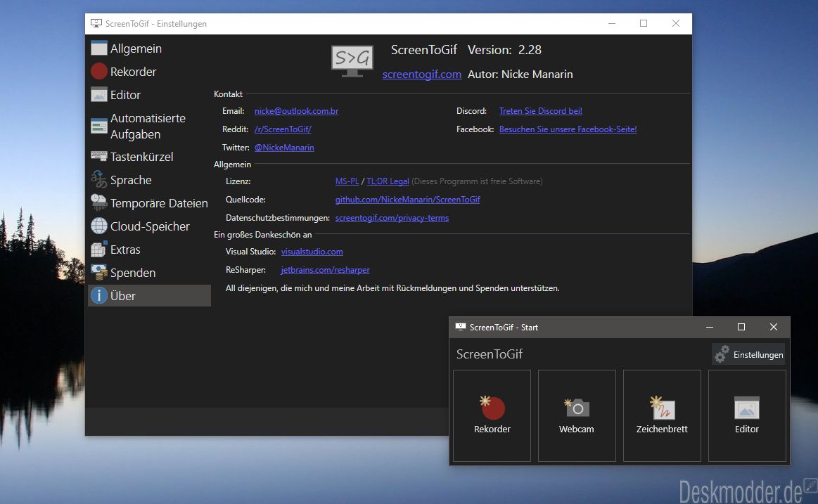Click the 'Version: 2.28' text
This screenshot has height=504, width=818.
coord(504,50)
